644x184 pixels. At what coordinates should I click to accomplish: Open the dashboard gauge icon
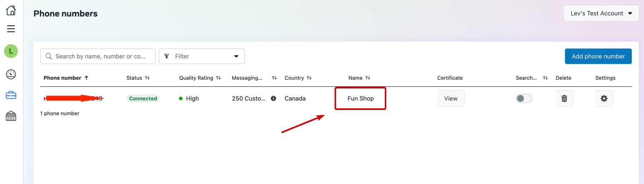pyautogui.click(x=11, y=74)
